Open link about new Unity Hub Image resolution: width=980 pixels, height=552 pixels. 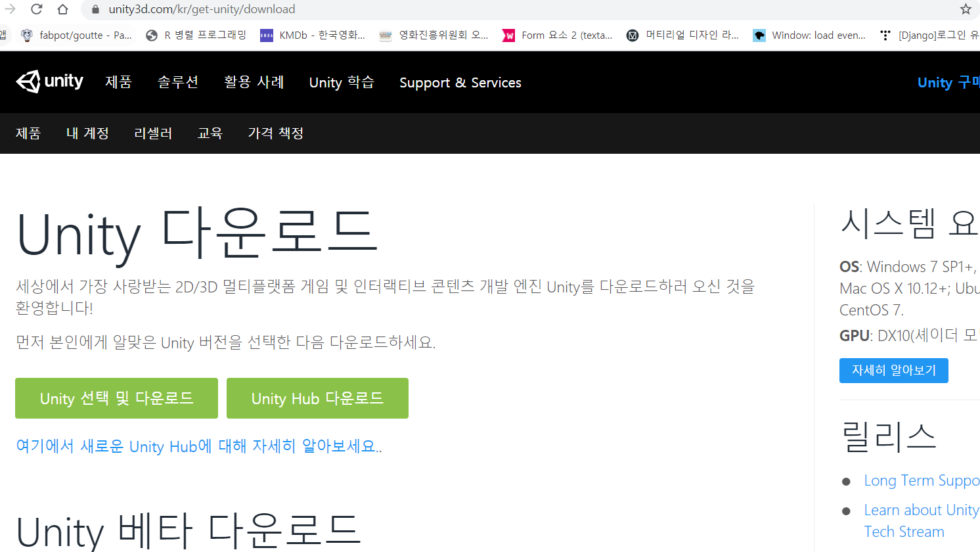(x=198, y=446)
